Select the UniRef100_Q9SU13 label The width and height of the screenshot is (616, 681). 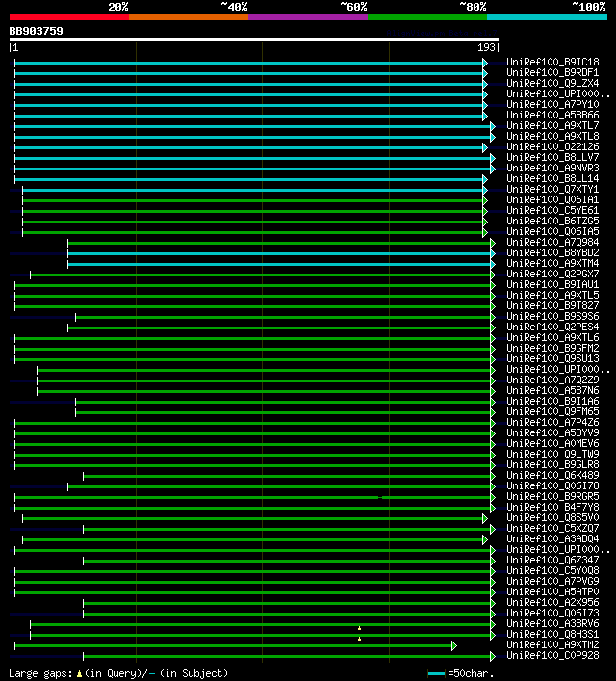coord(552,358)
